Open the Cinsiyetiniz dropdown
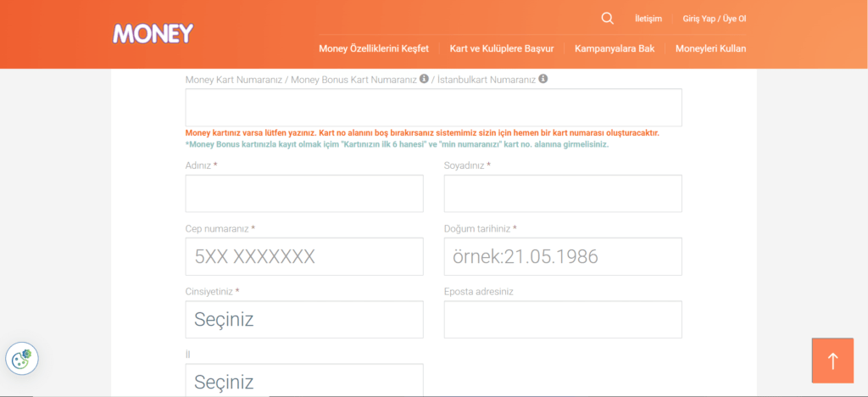Screen dimensions: 868x397 tap(304, 320)
